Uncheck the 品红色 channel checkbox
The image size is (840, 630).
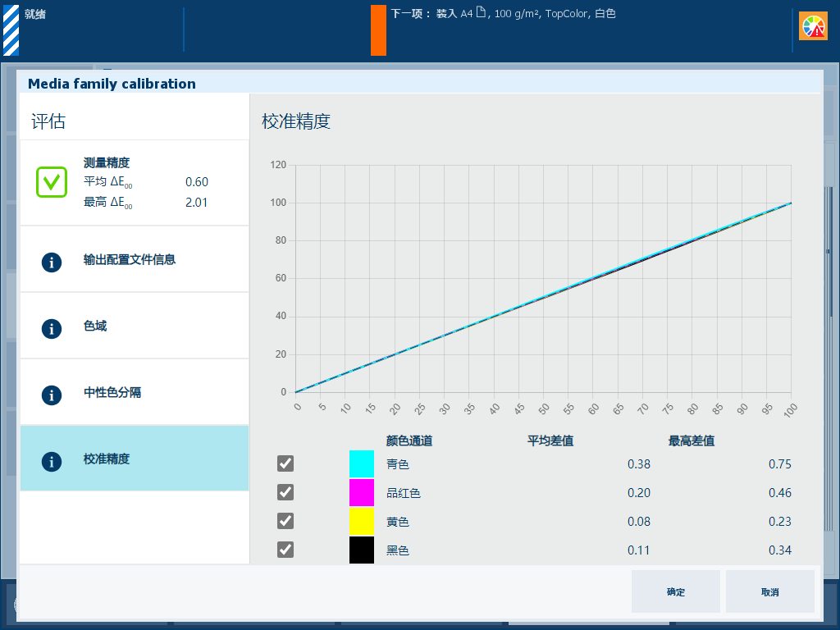[x=285, y=492]
